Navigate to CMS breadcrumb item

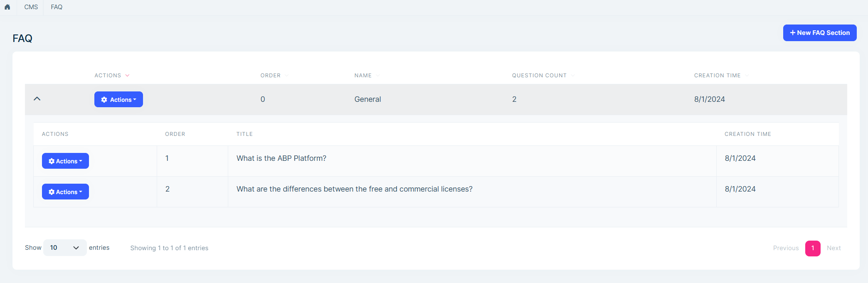31,7
